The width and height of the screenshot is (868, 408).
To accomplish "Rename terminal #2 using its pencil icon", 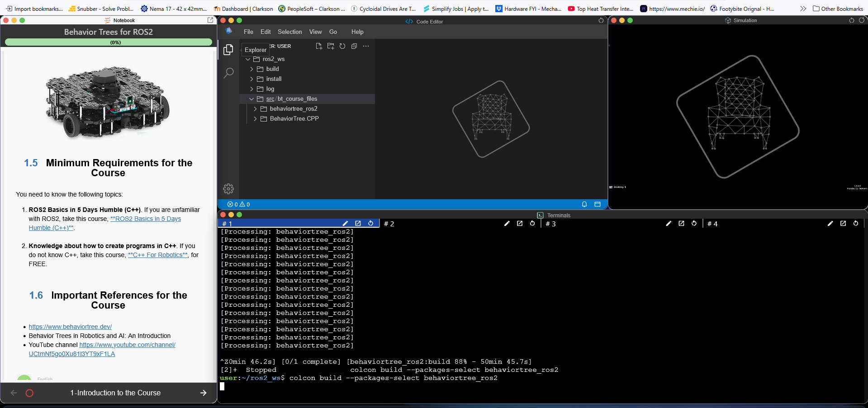I will (x=507, y=224).
